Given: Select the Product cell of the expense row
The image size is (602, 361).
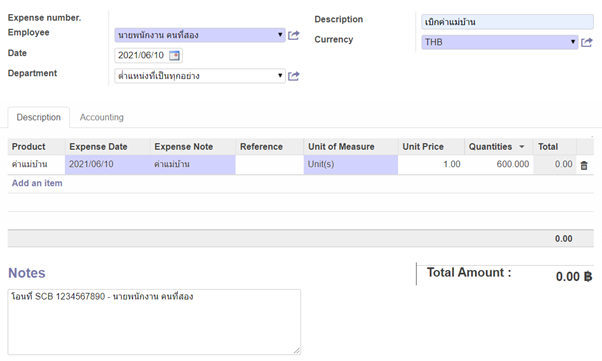Looking at the screenshot, I should click(x=36, y=164).
